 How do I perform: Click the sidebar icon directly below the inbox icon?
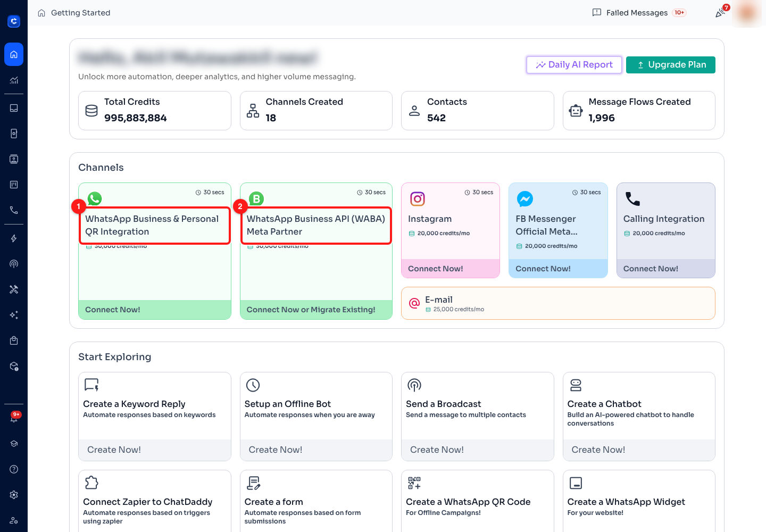click(14, 134)
